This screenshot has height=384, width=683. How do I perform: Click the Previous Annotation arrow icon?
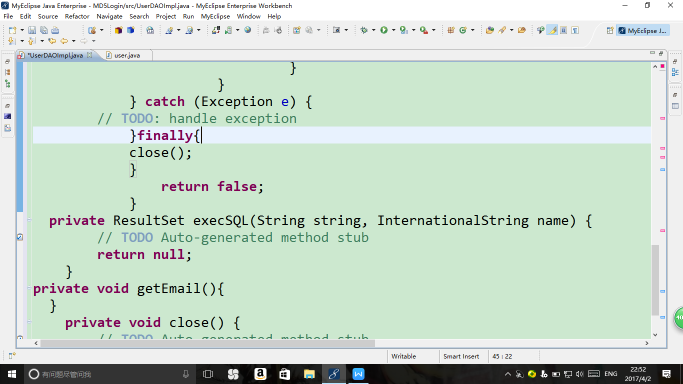(32, 41)
